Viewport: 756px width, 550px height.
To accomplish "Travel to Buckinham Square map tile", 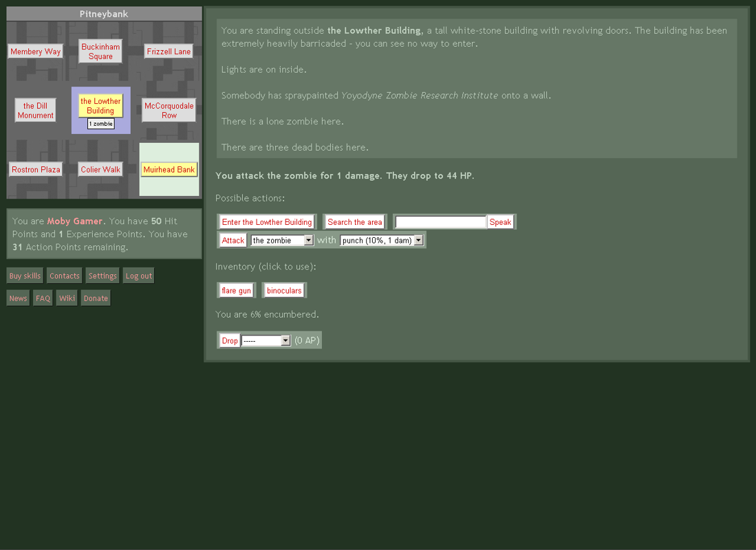I will (100, 52).
